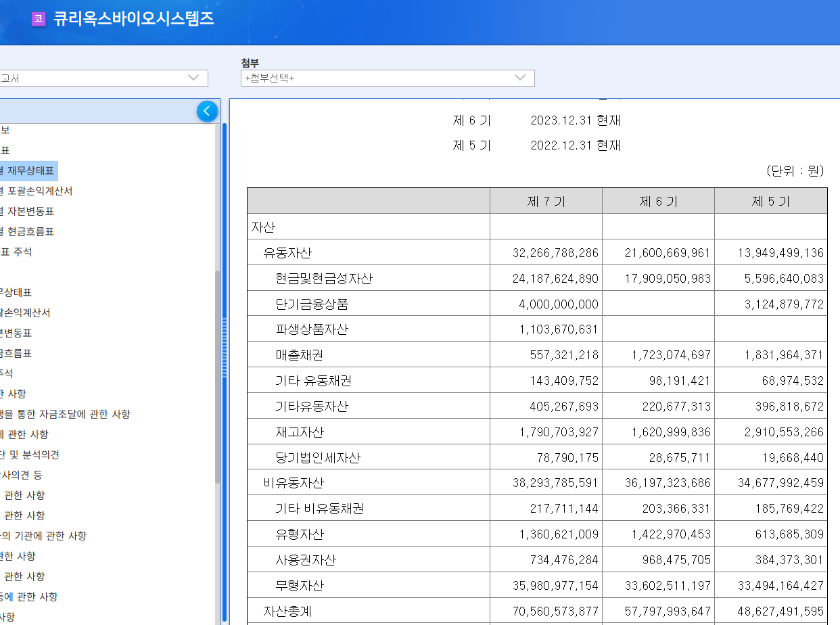The height and width of the screenshot is (625, 840).
Task: Click the total 48,627,491,595
Action: click(x=780, y=611)
